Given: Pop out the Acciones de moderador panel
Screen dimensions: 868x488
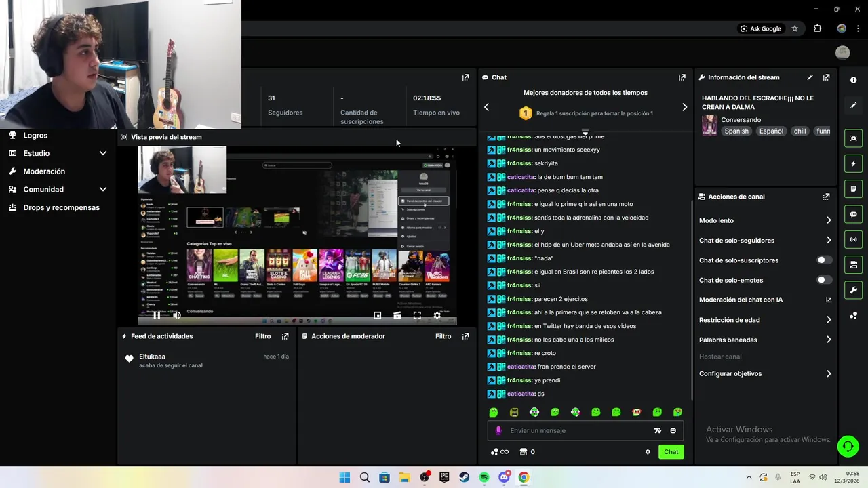Looking at the screenshot, I should click(x=465, y=336).
